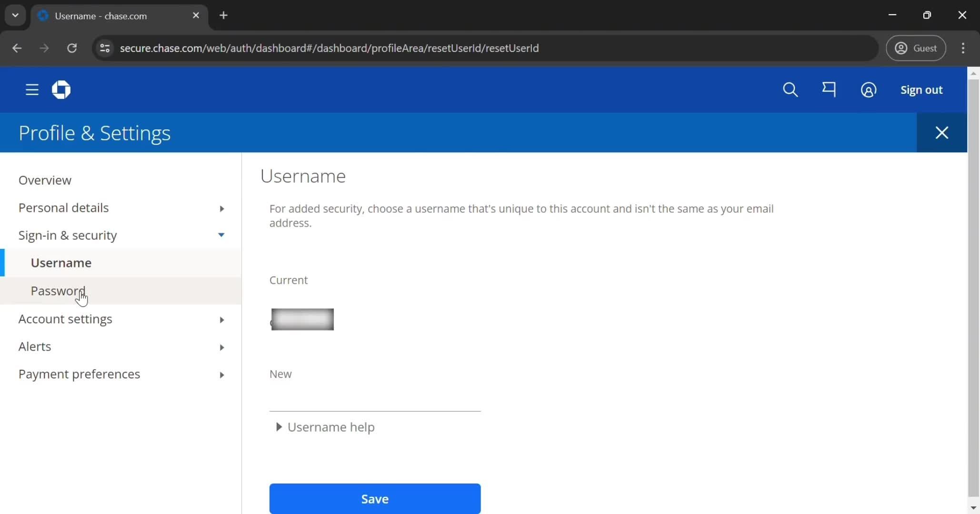Select the Personal details menu item
This screenshot has width=980, height=514.
pos(63,208)
